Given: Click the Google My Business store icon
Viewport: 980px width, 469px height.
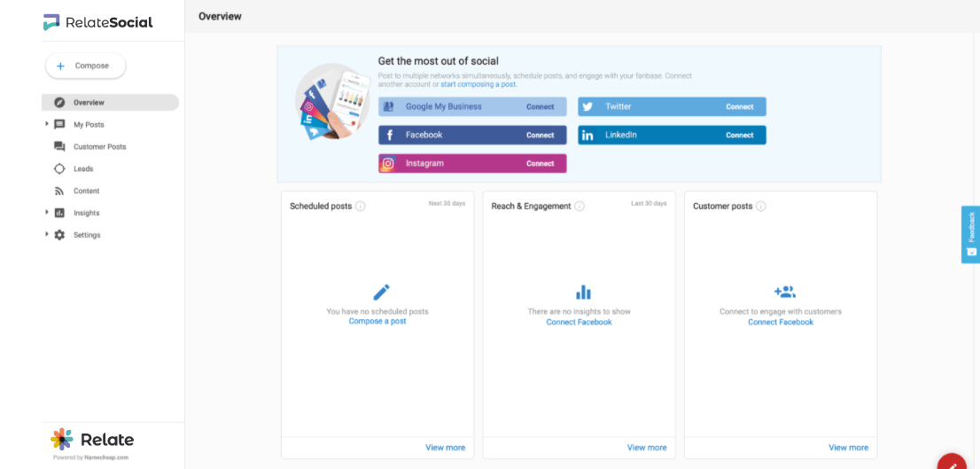Looking at the screenshot, I should pyautogui.click(x=388, y=107).
